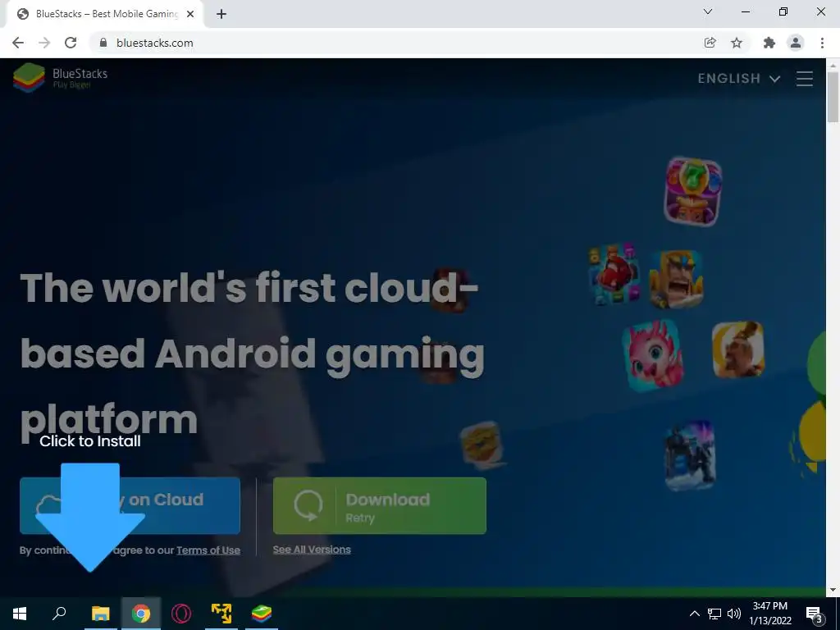Show hidden system tray icons
Screen dimensions: 840x630
694,614
